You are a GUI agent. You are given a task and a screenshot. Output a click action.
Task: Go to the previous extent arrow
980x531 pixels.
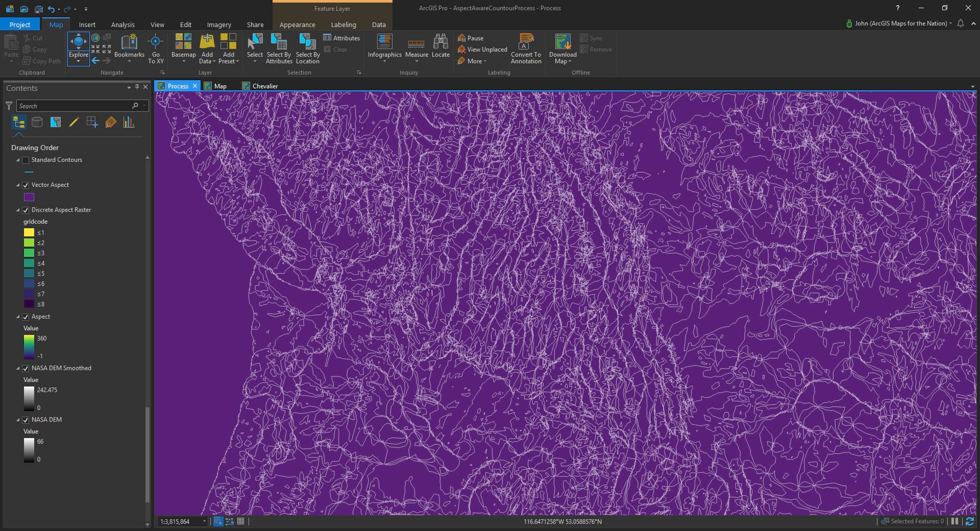[x=95, y=61]
